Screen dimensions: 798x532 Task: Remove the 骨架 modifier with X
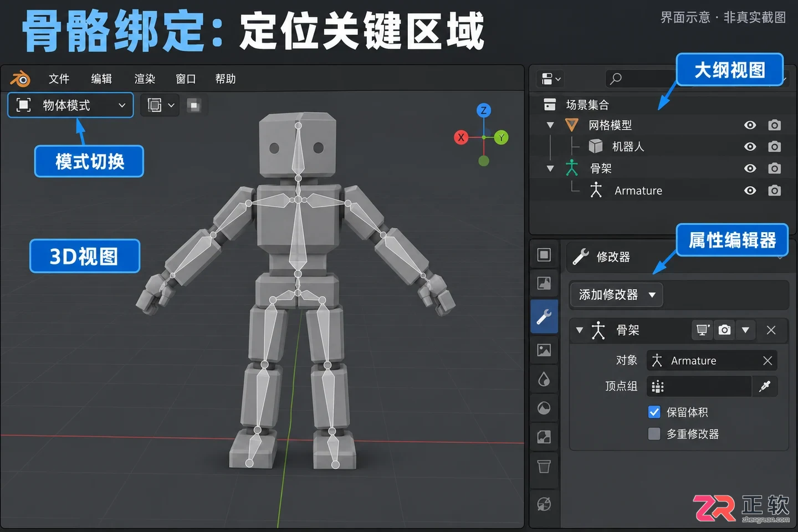coord(771,330)
